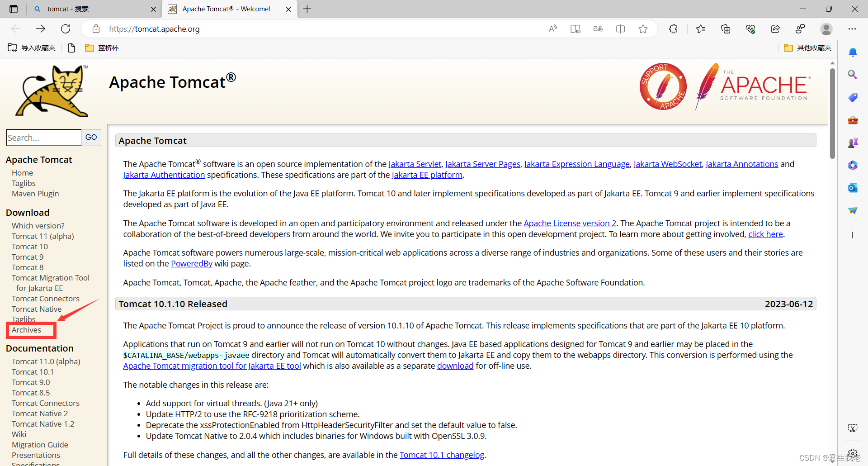Open the tab actions menu icon
Screen dimensions: 868x466
pyautogui.click(x=14, y=9)
